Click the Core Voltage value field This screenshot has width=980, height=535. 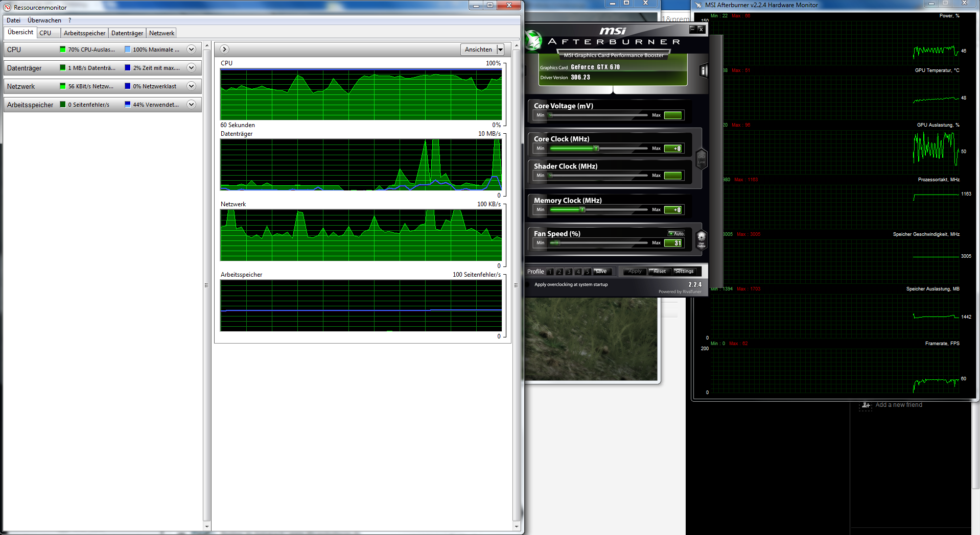click(x=673, y=115)
